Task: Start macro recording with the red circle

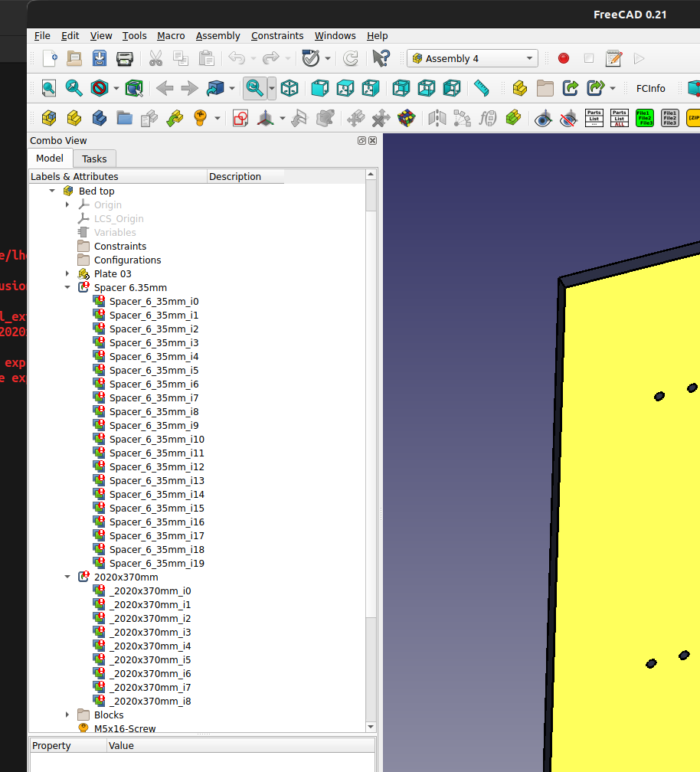Action: tap(564, 58)
